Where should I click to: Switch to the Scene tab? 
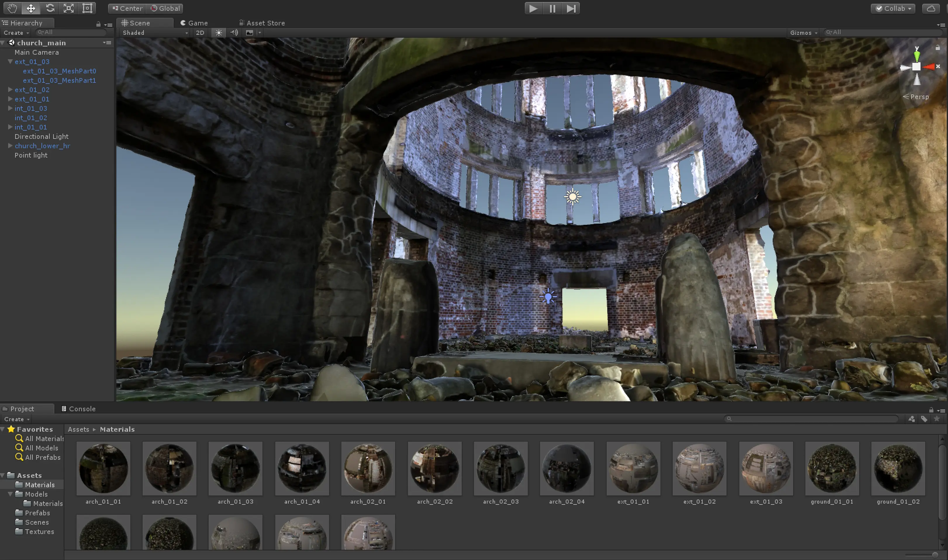pos(145,23)
